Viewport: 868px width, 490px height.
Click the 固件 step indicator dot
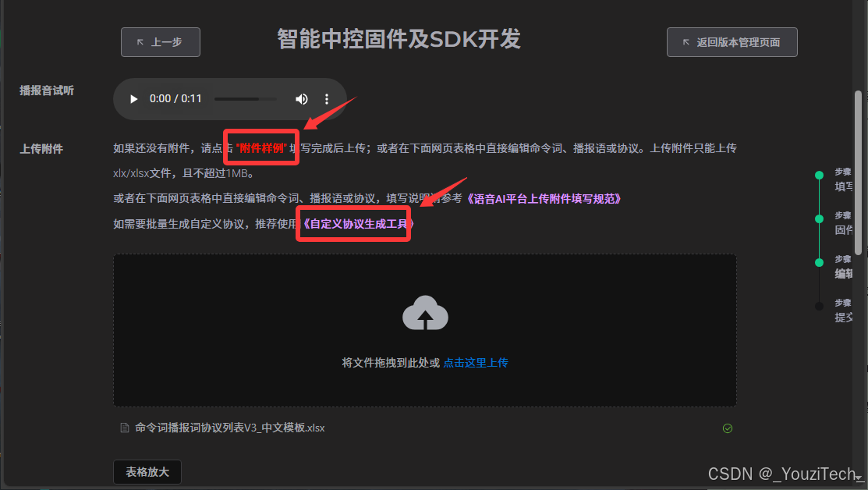point(819,218)
